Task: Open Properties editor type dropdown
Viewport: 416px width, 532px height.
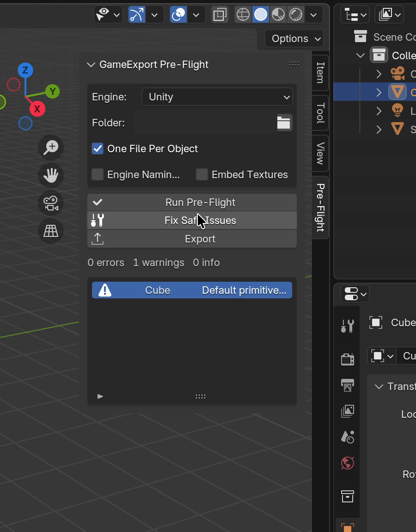Action: click(355, 294)
